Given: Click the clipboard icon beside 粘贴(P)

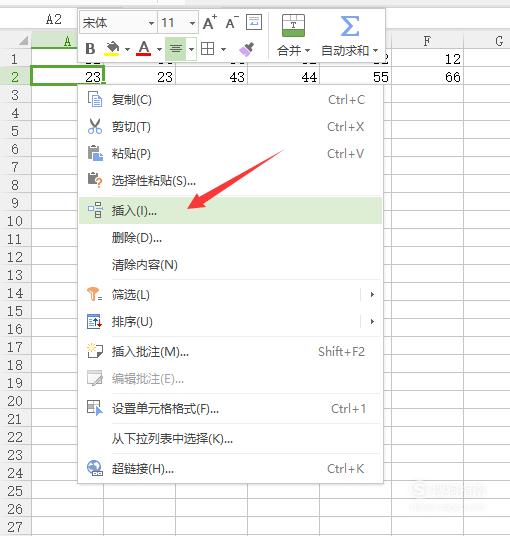Looking at the screenshot, I should 95,153.
